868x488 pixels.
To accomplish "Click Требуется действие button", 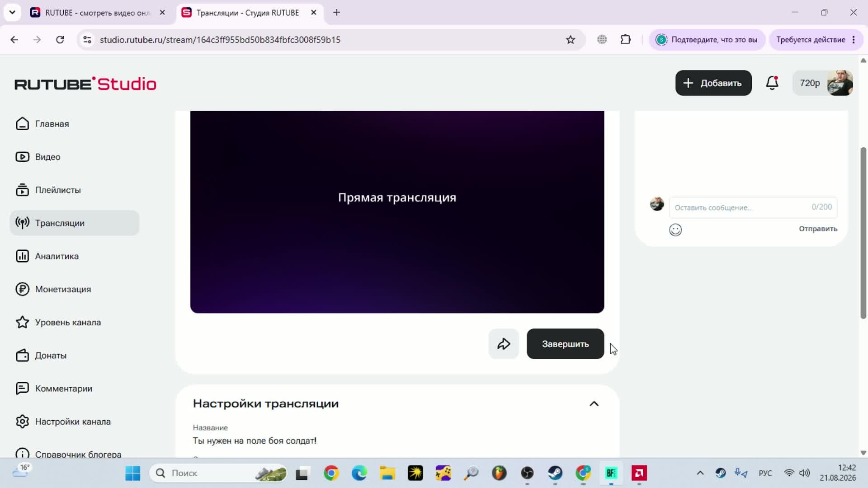I will tap(816, 40).
